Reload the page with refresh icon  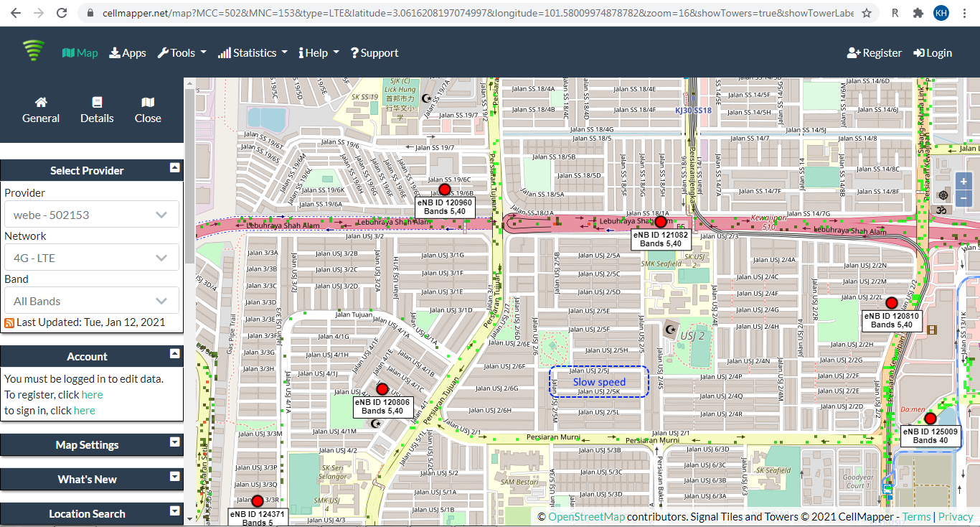(x=62, y=13)
